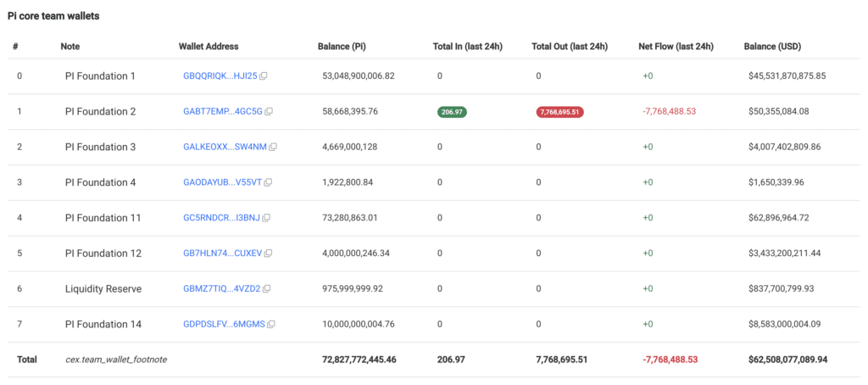Copy the PI Foundation 2 wallet address

click(269, 112)
